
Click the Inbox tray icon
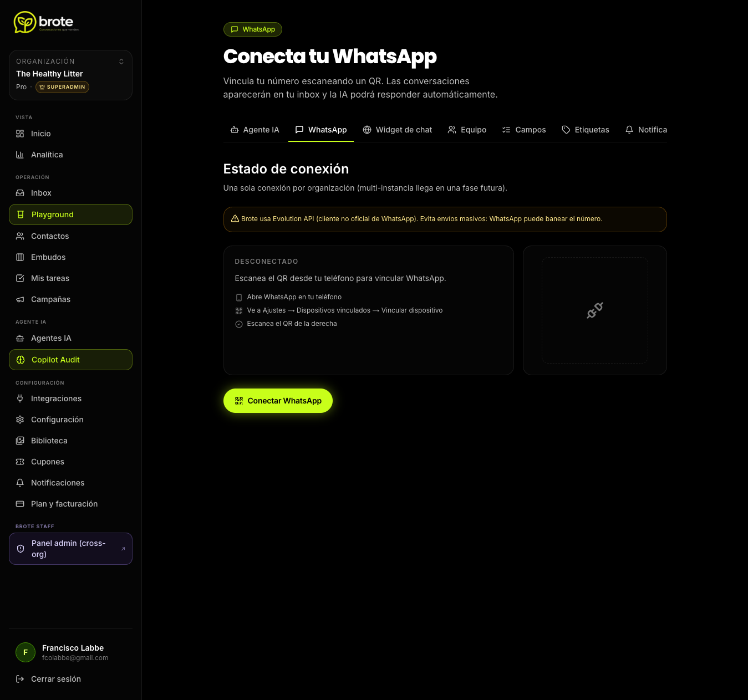coord(20,193)
